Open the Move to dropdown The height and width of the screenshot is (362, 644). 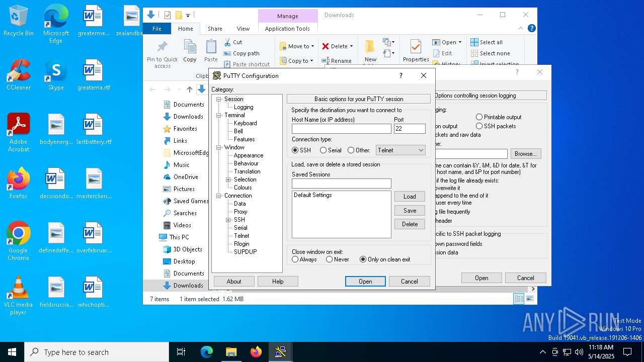click(297, 46)
